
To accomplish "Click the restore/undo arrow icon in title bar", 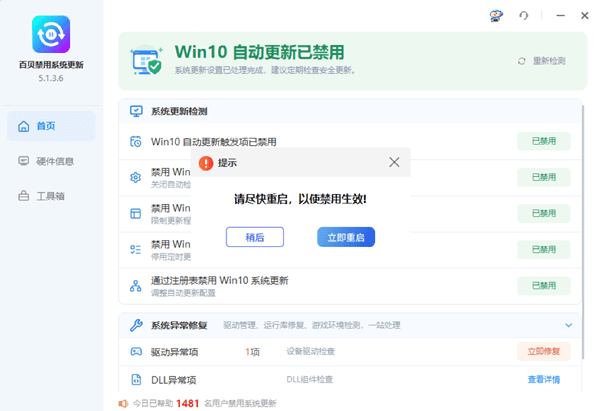I will click(x=523, y=16).
